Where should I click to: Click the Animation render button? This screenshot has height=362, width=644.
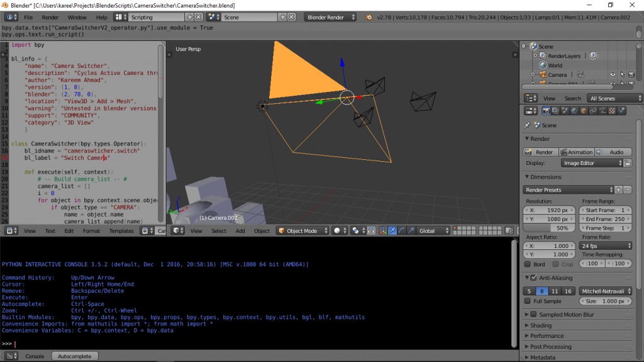(x=577, y=152)
